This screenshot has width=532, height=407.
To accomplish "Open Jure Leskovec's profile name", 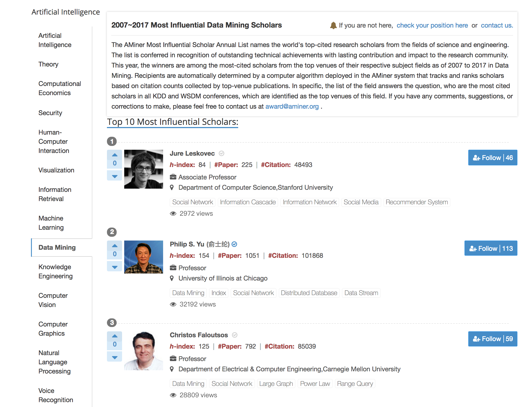I will [x=192, y=154].
